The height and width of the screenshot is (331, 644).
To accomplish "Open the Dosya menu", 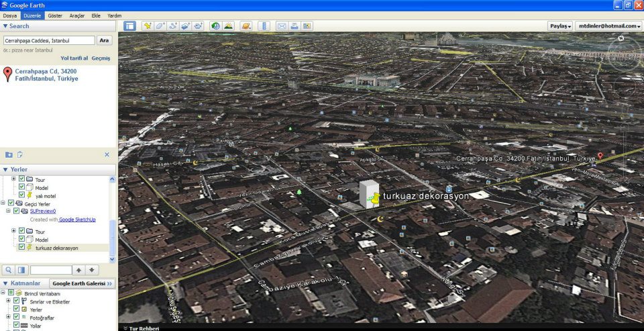I will (x=10, y=15).
